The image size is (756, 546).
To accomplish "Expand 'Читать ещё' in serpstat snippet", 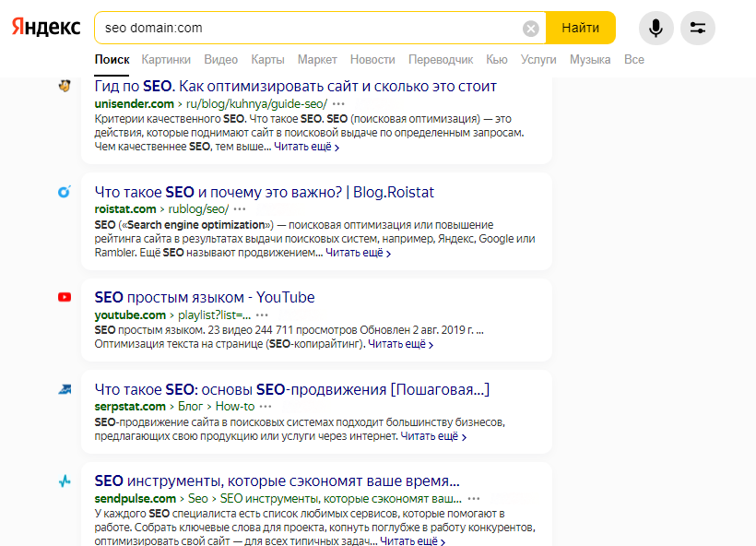I will (x=433, y=436).
